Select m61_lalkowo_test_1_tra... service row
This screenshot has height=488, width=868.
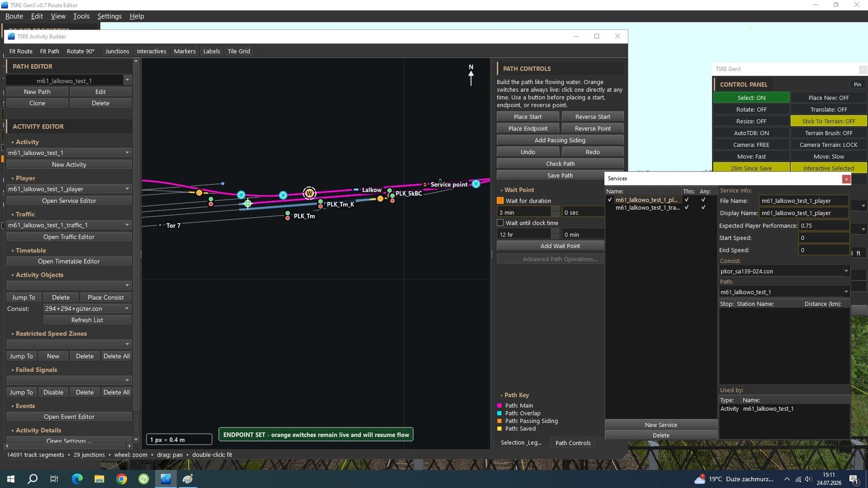coord(647,207)
